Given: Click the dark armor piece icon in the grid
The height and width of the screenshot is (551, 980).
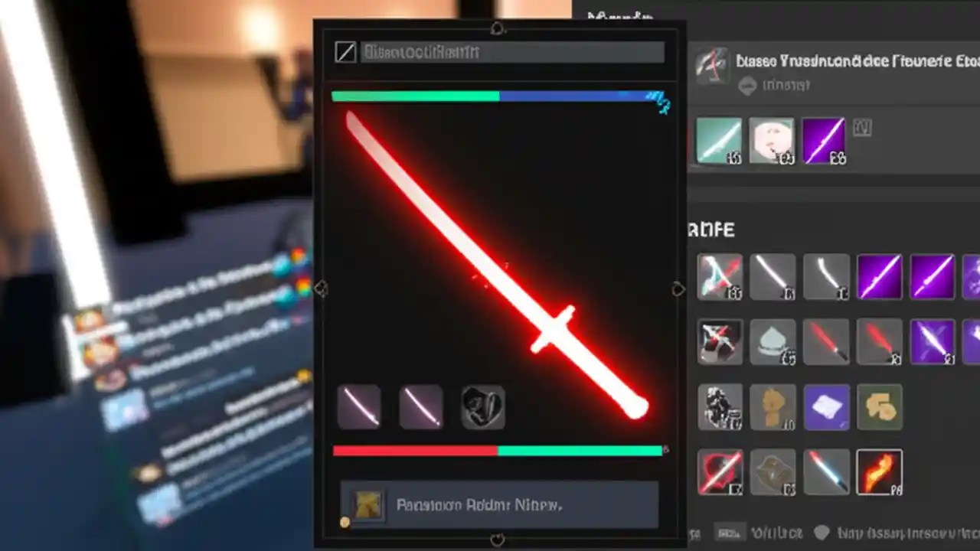Looking at the screenshot, I should [x=720, y=407].
